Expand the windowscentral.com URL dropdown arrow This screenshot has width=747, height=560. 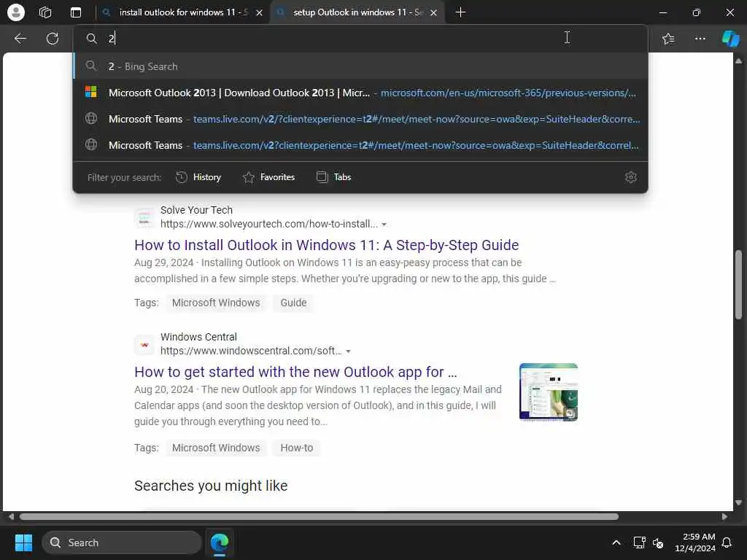tap(348, 351)
